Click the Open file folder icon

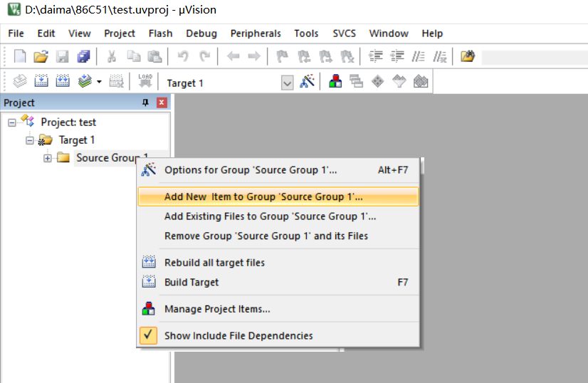coord(41,57)
